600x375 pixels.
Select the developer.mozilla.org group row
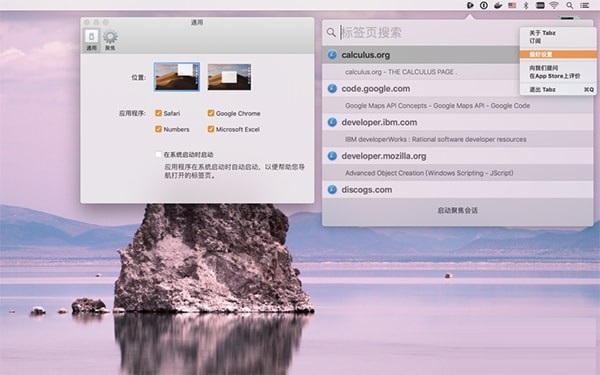[x=458, y=156]
